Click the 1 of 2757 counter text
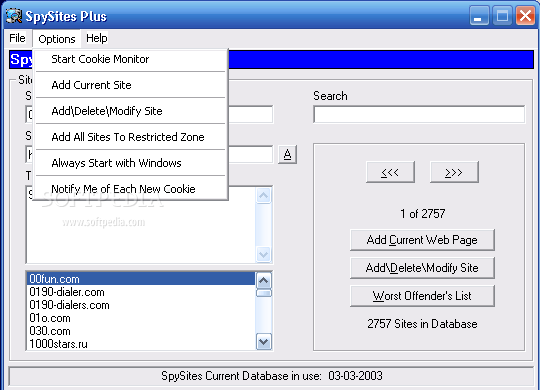Viewport: 540px width, 390px height. 423,214
